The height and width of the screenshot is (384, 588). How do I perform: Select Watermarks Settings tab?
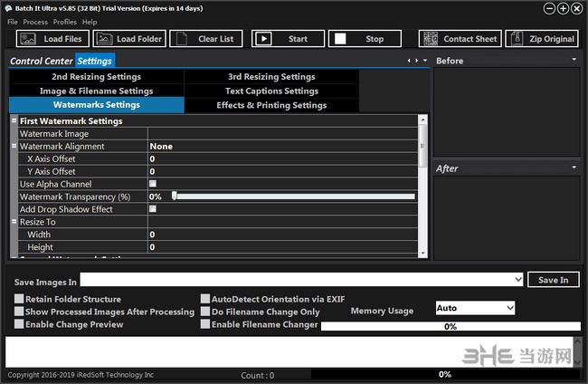(97, 105)
